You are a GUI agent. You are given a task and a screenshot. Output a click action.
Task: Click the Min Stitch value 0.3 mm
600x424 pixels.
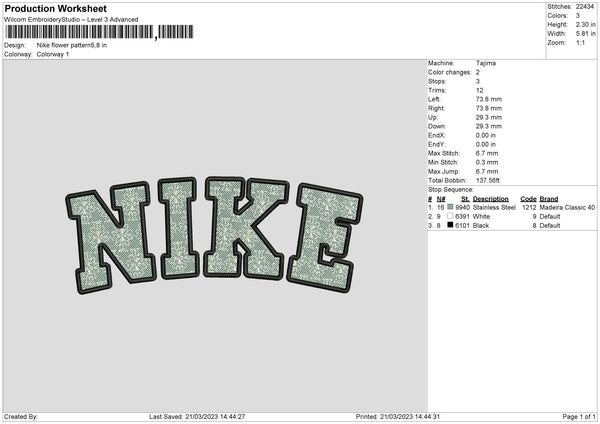point(487,162)
